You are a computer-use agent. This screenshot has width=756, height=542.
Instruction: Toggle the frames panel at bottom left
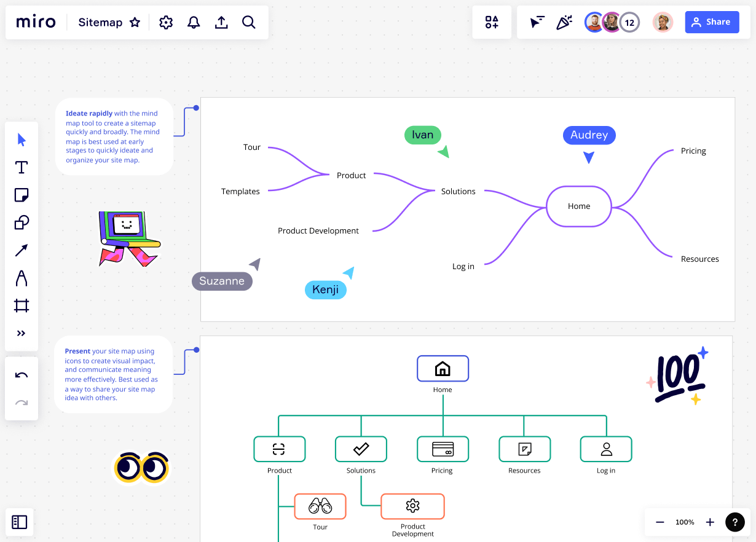pos(20,522)
